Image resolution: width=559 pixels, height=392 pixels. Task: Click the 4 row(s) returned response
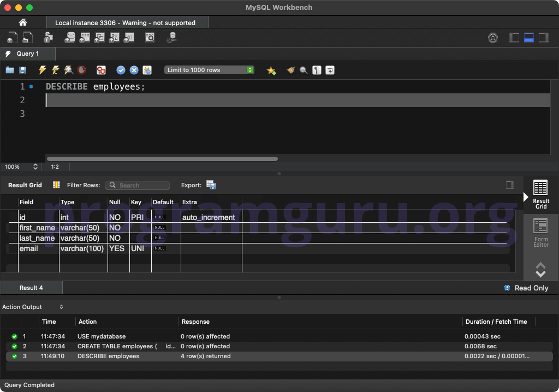(206, 356)
